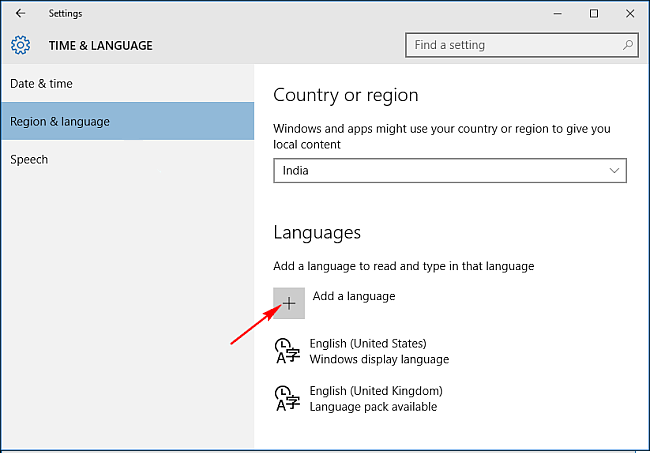650x453 pixels.
Task: Click the back arrow in the title bar
Action: (20, 13)
